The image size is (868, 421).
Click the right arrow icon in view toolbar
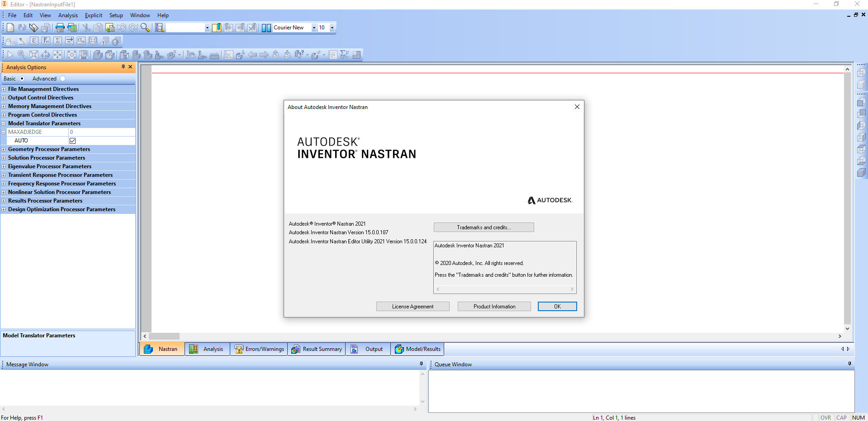(264, 55)
